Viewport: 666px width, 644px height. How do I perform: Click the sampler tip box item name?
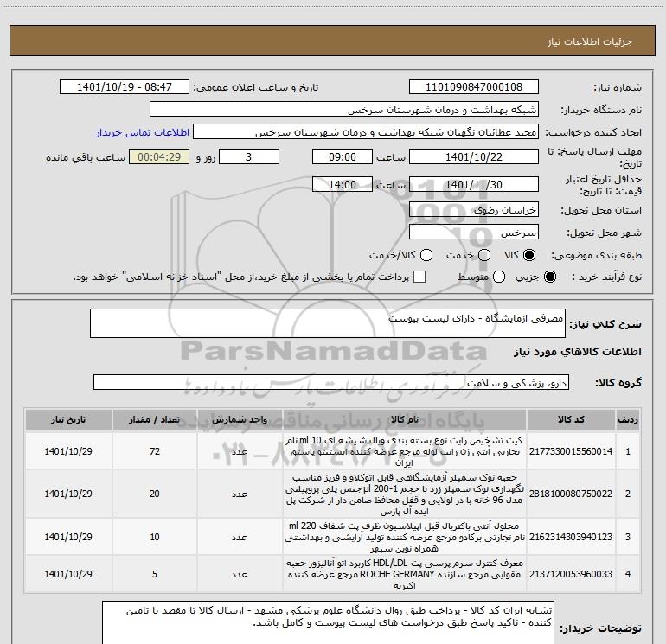(405, 494)
